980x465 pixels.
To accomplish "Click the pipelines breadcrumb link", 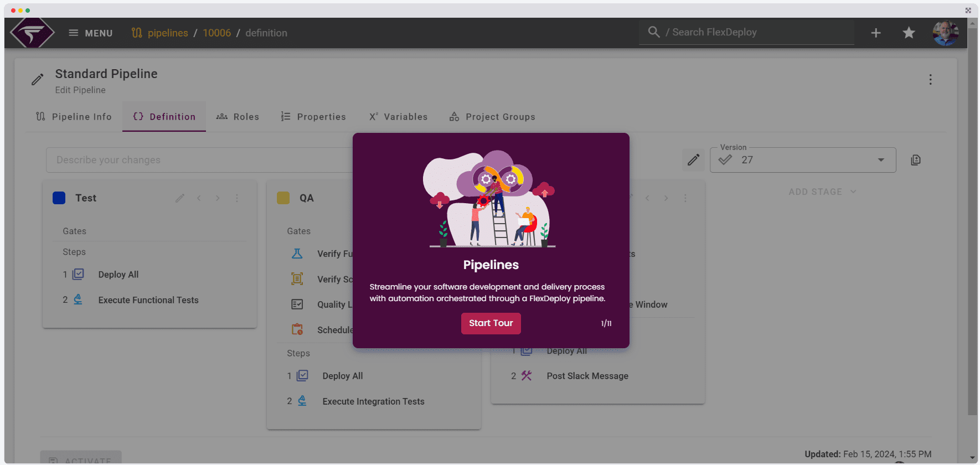I will [x=167, y=33].
